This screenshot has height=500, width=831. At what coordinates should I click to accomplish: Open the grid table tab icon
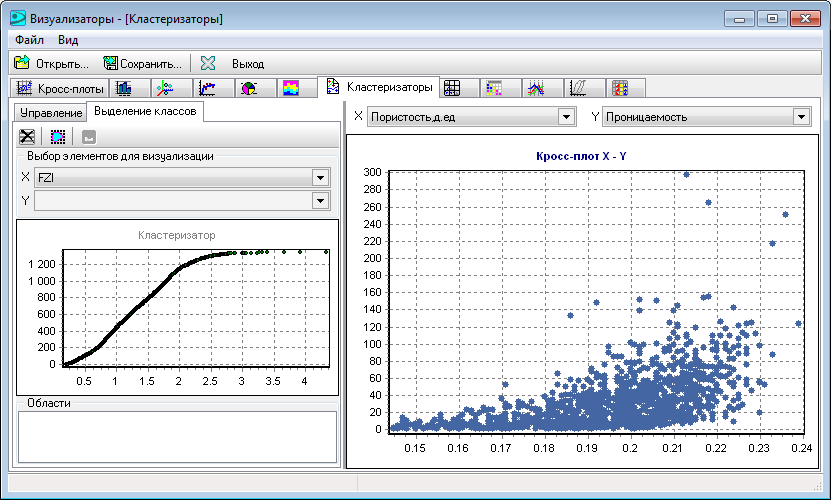coord(452,88)
